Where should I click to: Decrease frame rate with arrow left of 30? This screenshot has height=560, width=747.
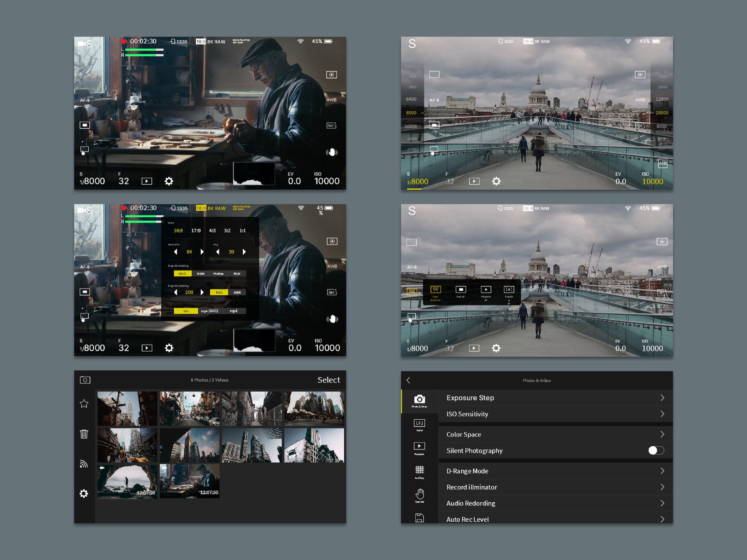coord(218,252)
